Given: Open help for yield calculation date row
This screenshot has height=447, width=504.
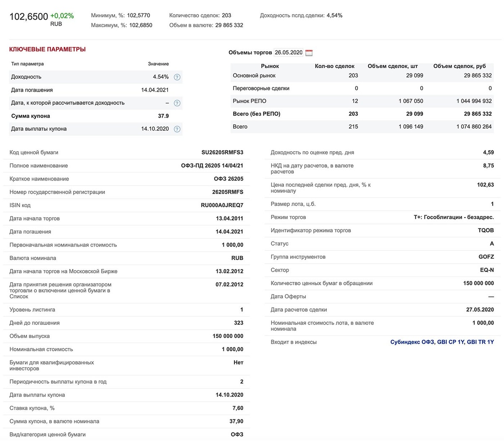Looking at the screenshot, I should 177,103.
